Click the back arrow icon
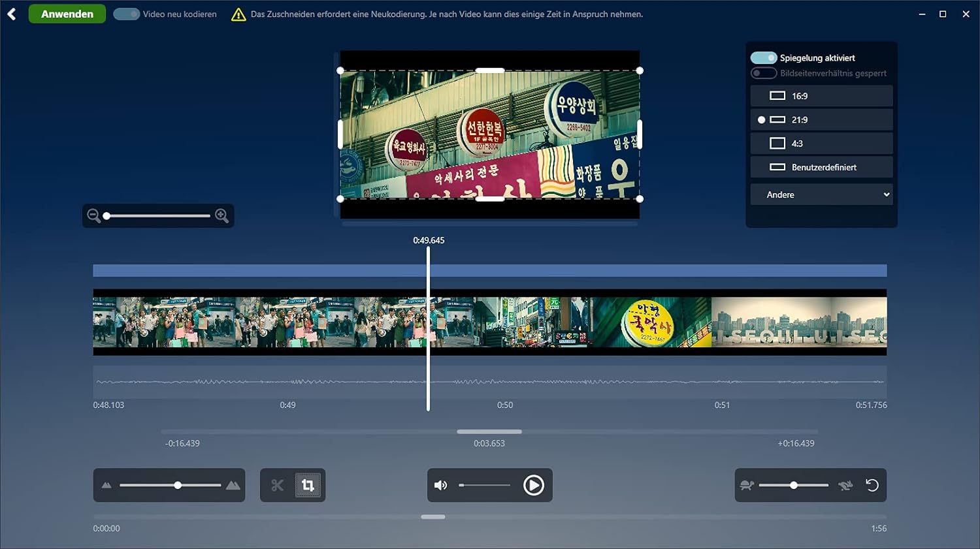This screenshot has width=980, height=549. [x=12, y=14]
